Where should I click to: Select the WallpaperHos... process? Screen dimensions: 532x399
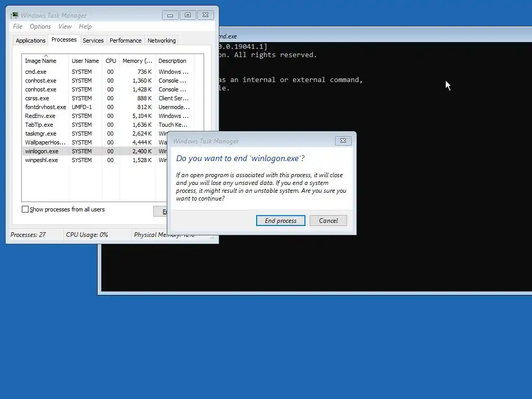click(95, 142)
